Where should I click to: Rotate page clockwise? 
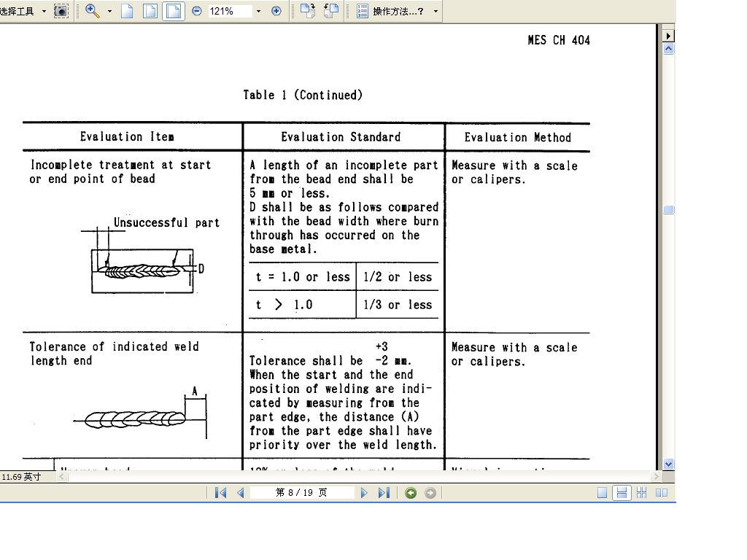coord(308,11)
